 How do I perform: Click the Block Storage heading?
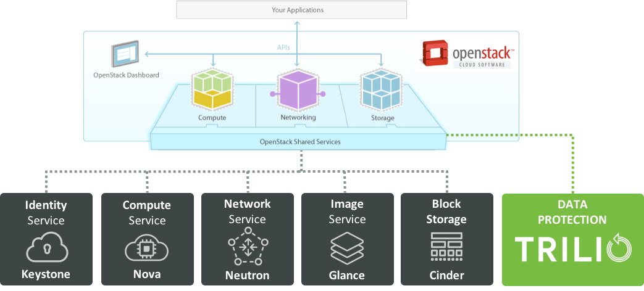(446, 211)
